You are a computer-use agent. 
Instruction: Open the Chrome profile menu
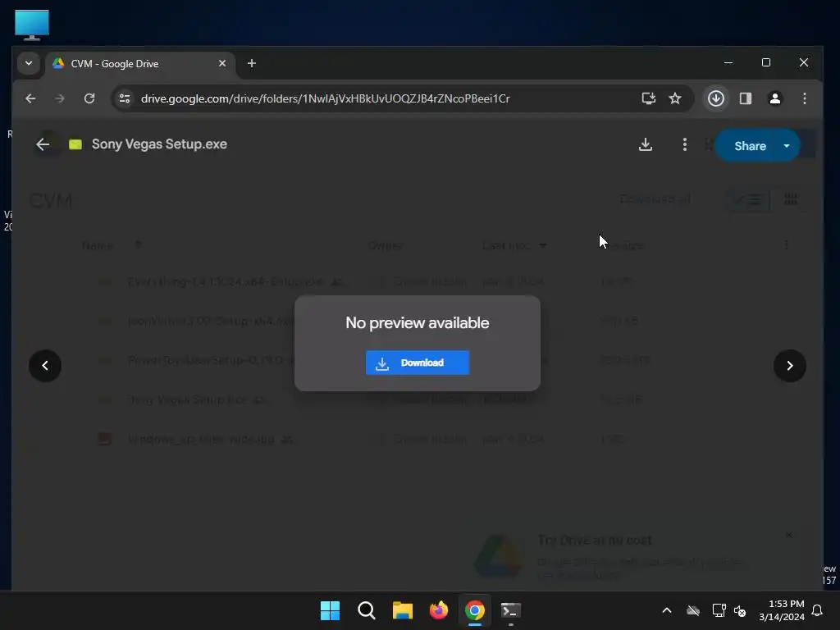pyautogui.click(x=774, y=98)
